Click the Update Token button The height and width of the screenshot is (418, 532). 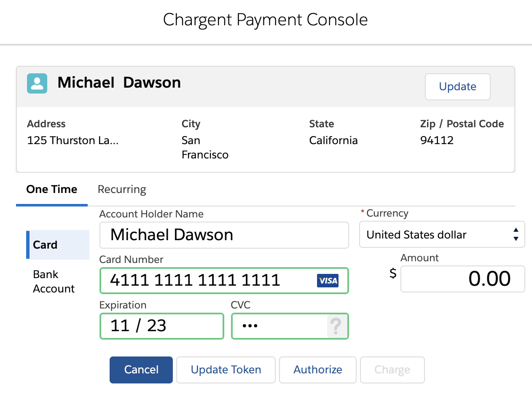pos(226,370)
